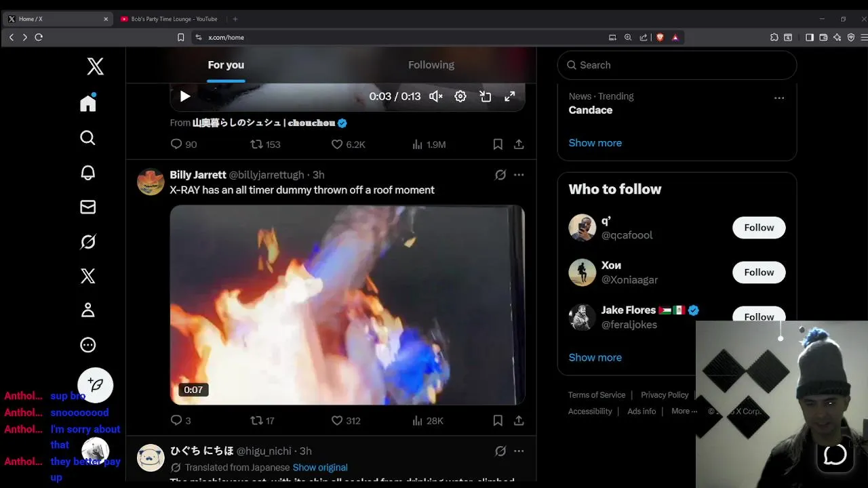This screenshot has height=488, width=868.
Task: Open Grok explain on Billy Jarrett post
Action: tap(500, 175)
